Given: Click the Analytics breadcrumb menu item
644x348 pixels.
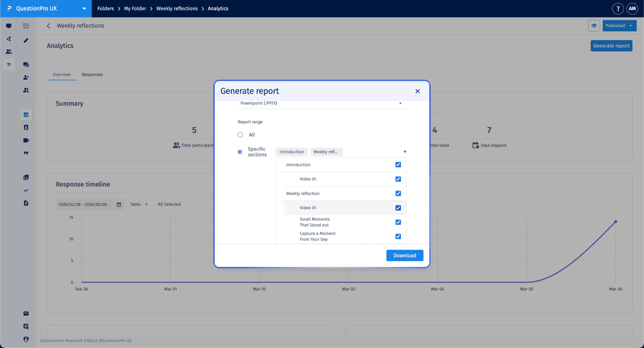Looking at the screenshot, I should click(x=217, y=8).
